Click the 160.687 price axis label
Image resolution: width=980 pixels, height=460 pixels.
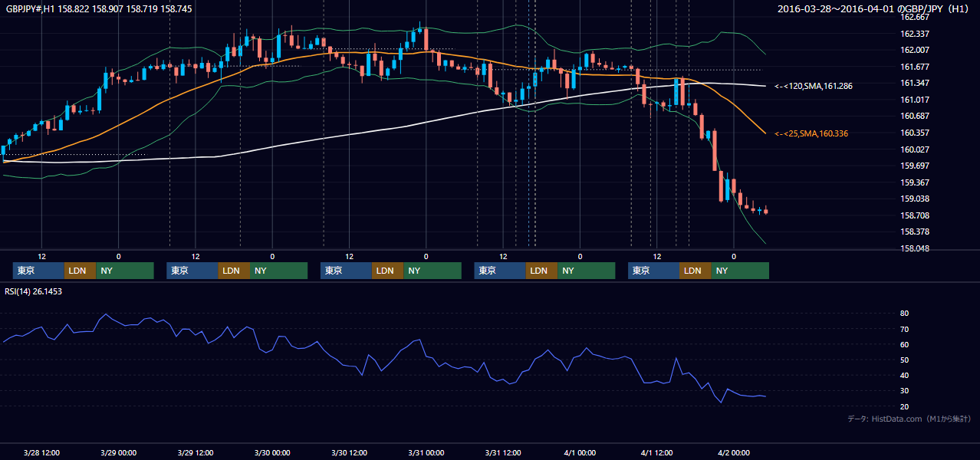(914, 116)
